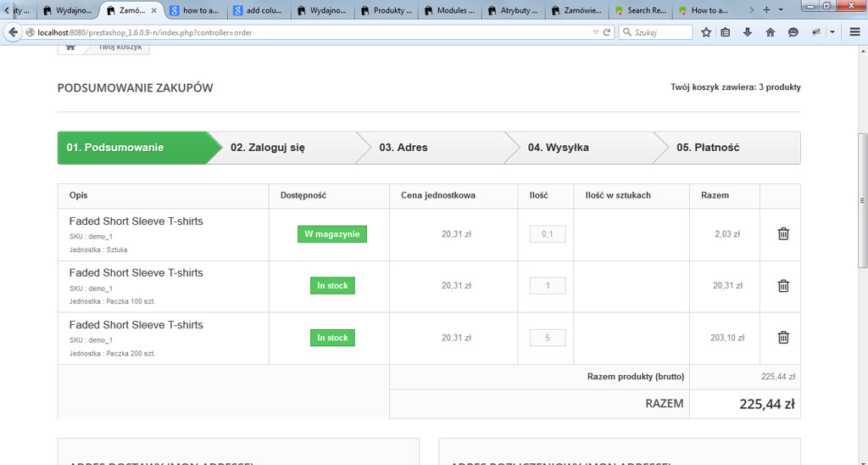Open product link in 'Sztuka' row

point(136,221)
